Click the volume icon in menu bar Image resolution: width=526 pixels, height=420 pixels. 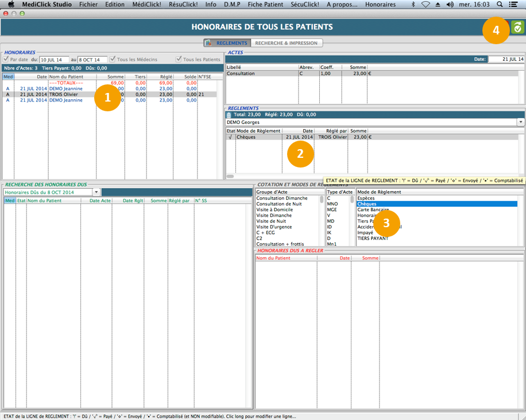click(450, 5)
